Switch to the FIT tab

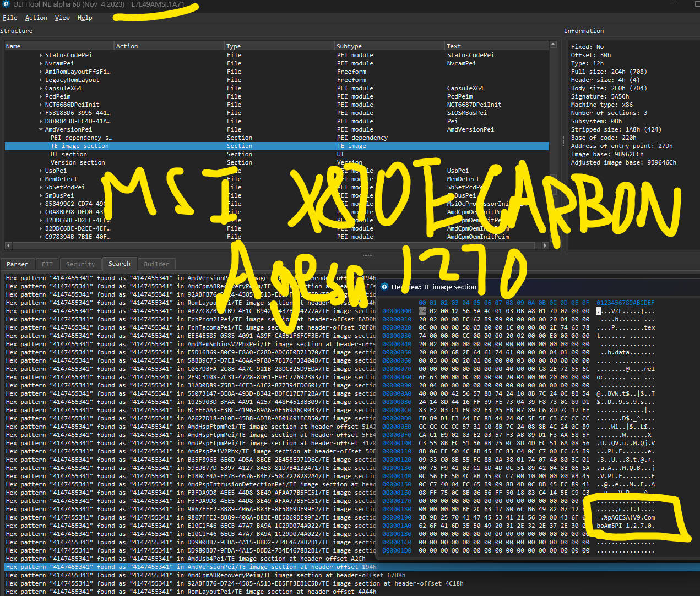[x=47, y=264]
